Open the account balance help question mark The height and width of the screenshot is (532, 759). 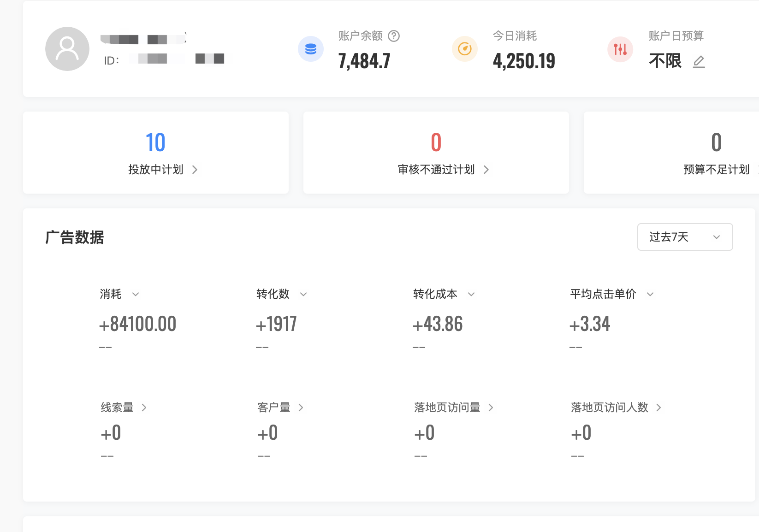click(x=394, y=36)
